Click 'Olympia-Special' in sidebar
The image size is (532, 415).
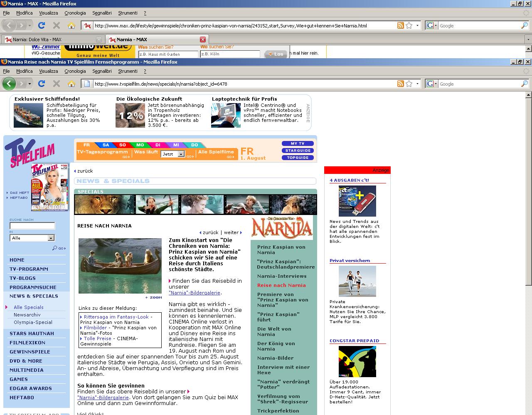[33, 322]
